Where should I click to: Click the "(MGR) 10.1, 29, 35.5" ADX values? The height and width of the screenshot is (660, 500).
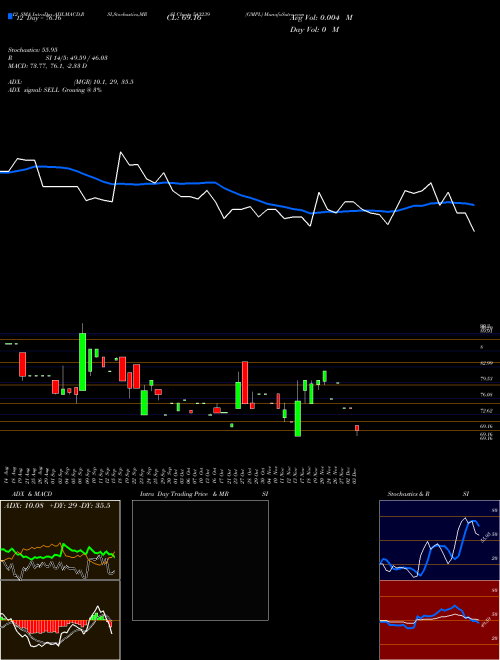coord(104,82)
